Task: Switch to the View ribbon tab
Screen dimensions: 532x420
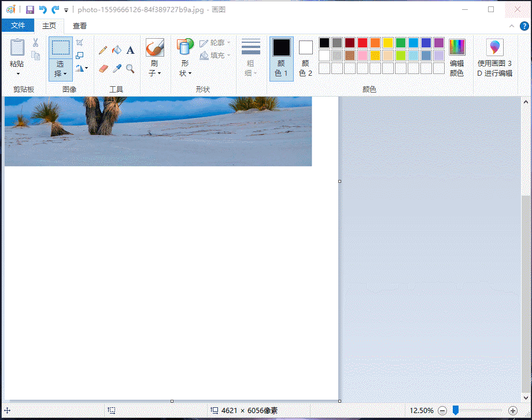Action: coord(80,25)
